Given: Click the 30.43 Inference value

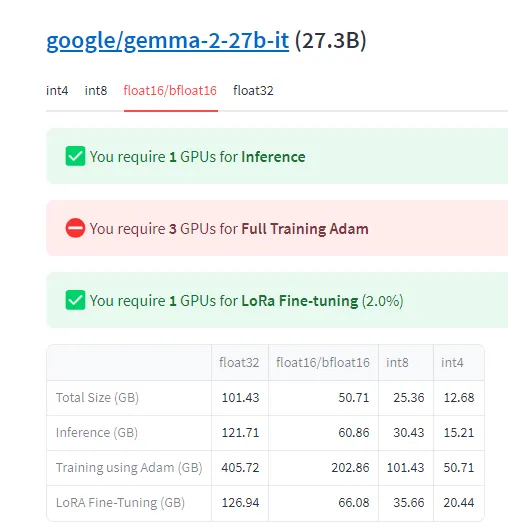Looking at the screenshot, I should [x=409, y=433].
